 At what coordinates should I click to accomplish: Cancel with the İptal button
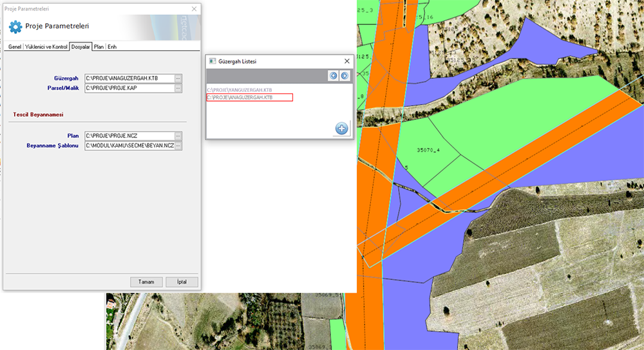[x=182, y=282]
